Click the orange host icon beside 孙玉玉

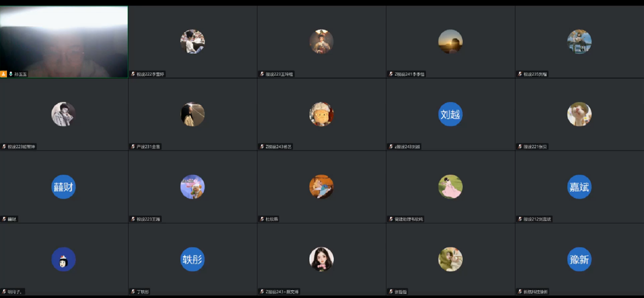tap(4, 74)
